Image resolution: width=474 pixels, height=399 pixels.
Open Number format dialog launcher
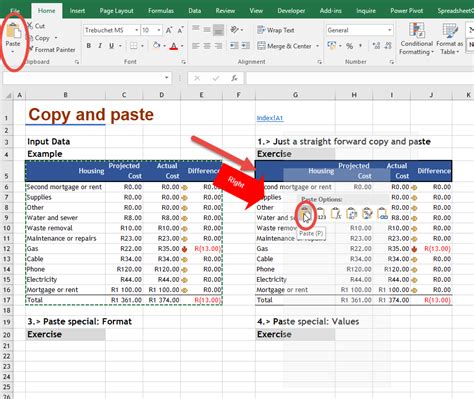point(391,62)
